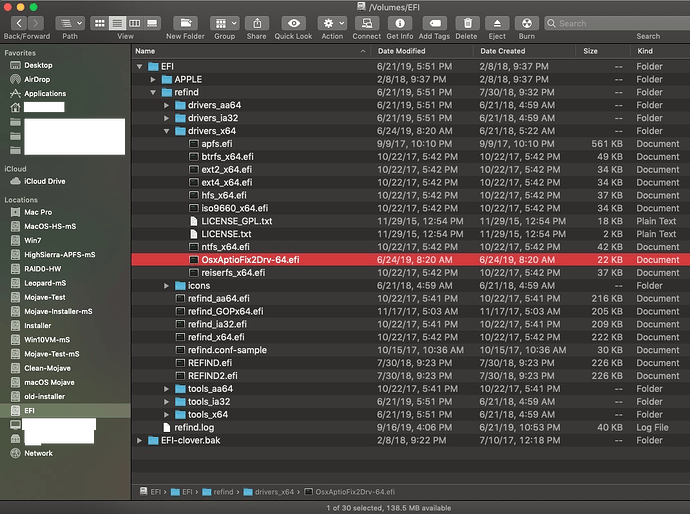
Task: Switch to column view mode
Action: [x=134, y=22]
